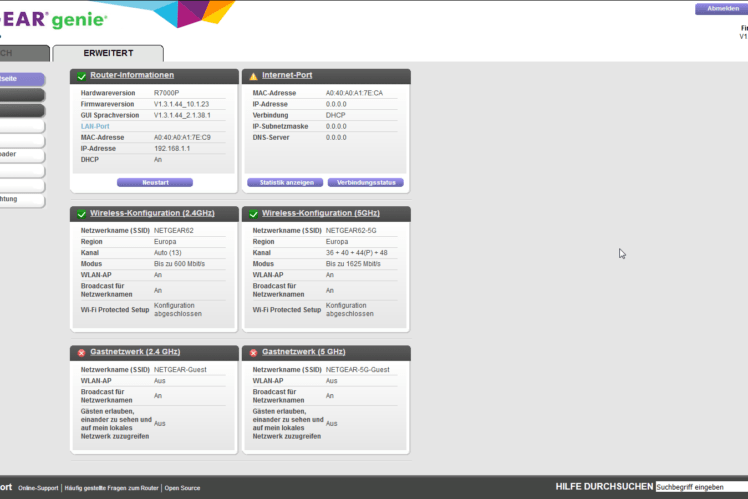This screenshot has height=499, width=748.
Task: Follow the LAN-Port link
Action: pos(95,126)
